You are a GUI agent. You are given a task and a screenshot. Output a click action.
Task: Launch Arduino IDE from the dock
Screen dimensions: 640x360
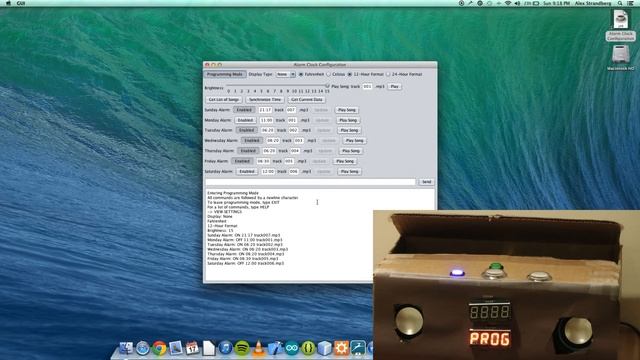point(292,348)
